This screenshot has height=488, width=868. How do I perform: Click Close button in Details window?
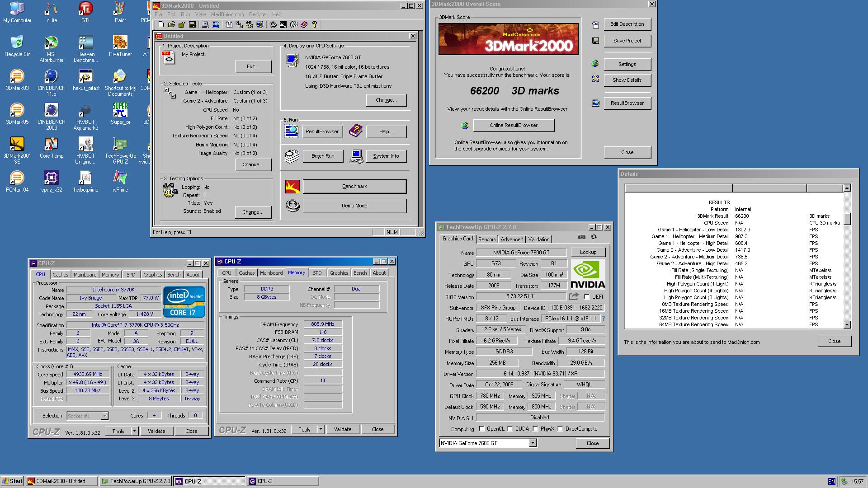834,341
